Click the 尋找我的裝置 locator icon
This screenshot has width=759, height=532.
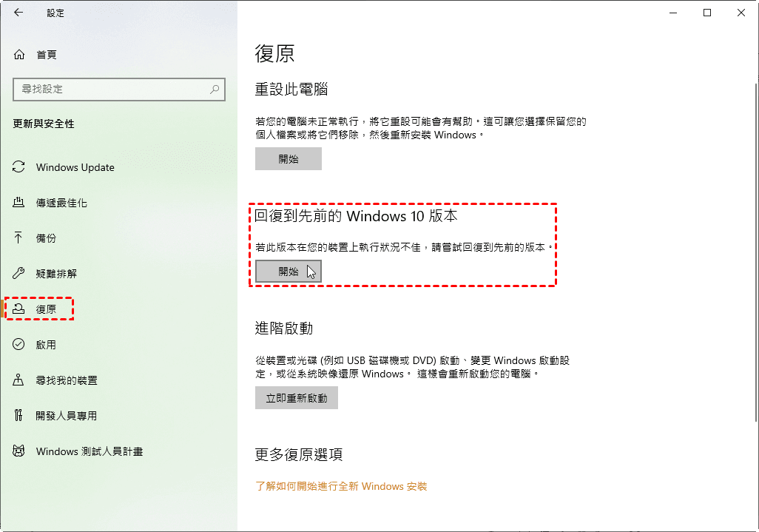(18, 380)
